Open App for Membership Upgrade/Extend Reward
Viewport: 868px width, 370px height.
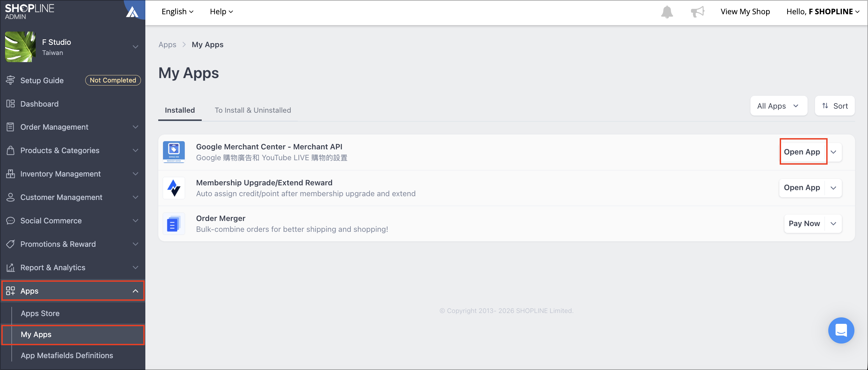802,188
